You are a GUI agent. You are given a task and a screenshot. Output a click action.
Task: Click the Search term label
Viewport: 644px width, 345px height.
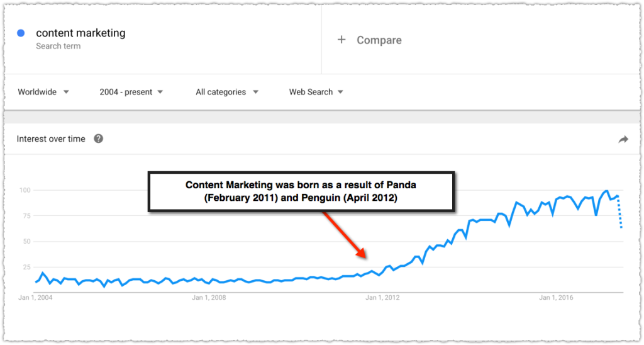58,46
